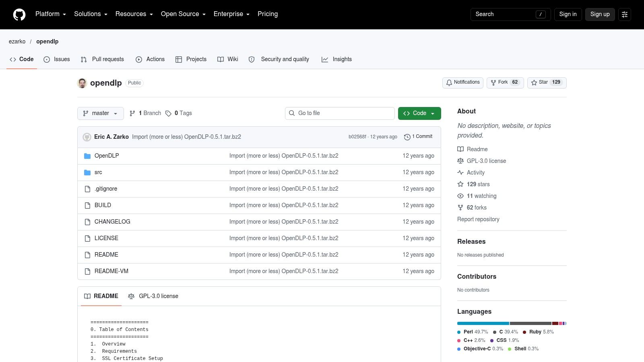Click the pulse icon next to Activity
The height and width of the screenshot is (362, 644).
point(460,173)
